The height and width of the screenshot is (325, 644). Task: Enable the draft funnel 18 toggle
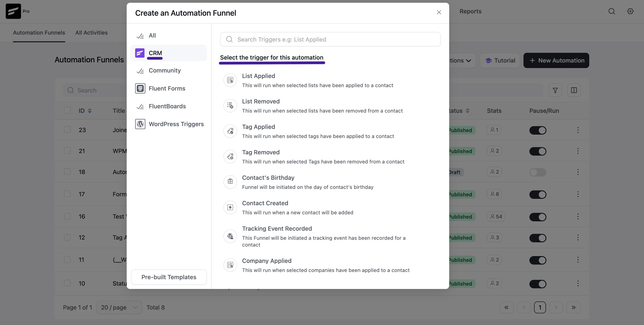pyautogui.click(x=538, y=172)
